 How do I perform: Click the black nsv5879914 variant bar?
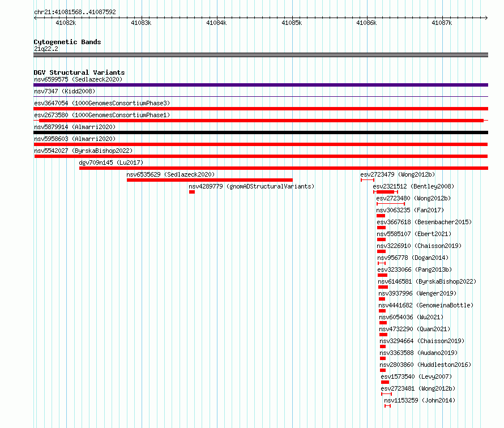click(260, 132)
